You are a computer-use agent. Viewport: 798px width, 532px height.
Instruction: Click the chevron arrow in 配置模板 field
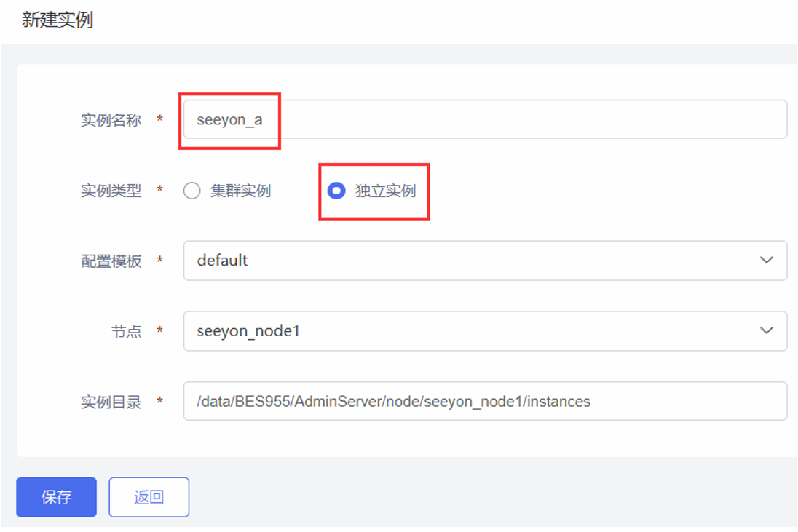(x=766, y=261)
